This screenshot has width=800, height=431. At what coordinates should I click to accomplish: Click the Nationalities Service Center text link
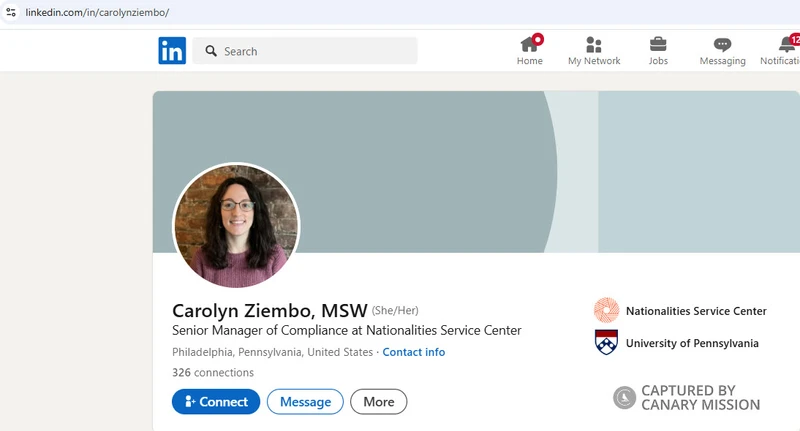(x=696, y=311)
